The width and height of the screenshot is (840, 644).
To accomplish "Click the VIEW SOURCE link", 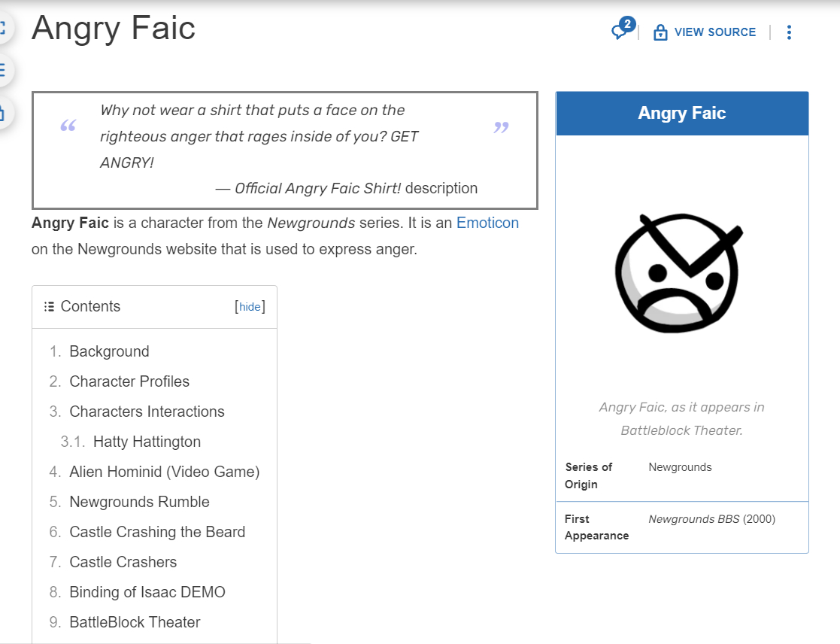I will 714,32.
